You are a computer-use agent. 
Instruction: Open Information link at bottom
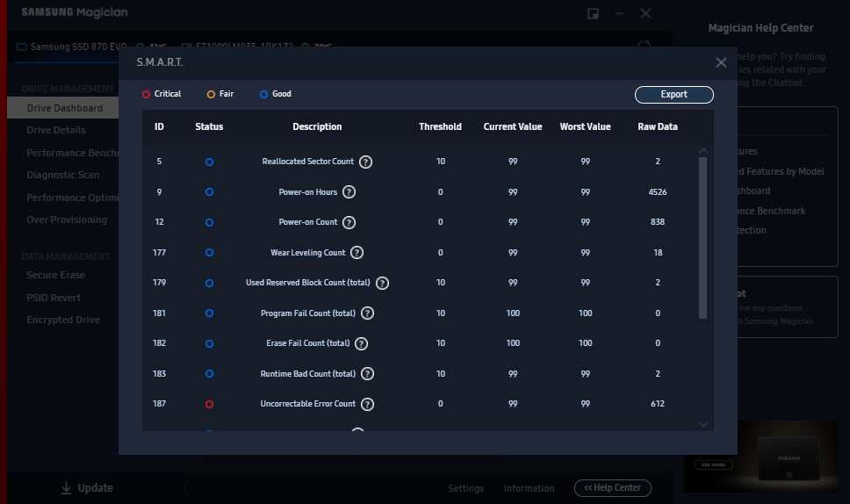pos(529,488)
